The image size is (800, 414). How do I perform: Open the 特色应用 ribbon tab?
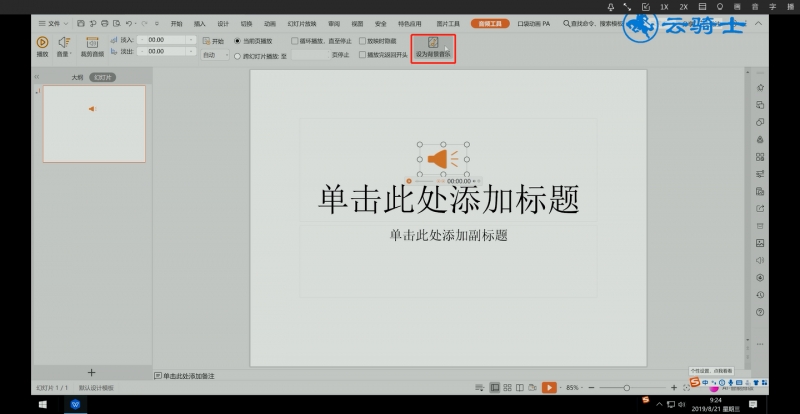coord(410,23)
